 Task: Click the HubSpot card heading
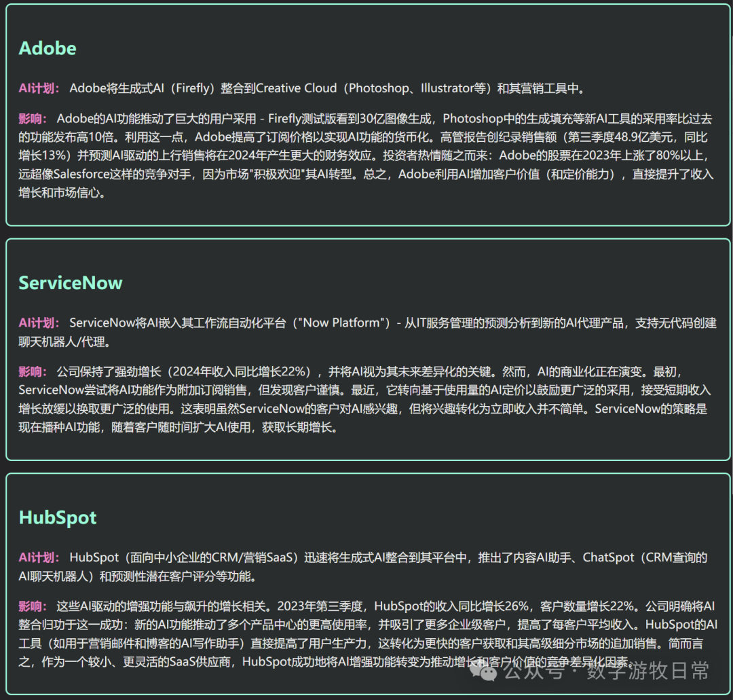pyautogui.click(x=58, y=517)
